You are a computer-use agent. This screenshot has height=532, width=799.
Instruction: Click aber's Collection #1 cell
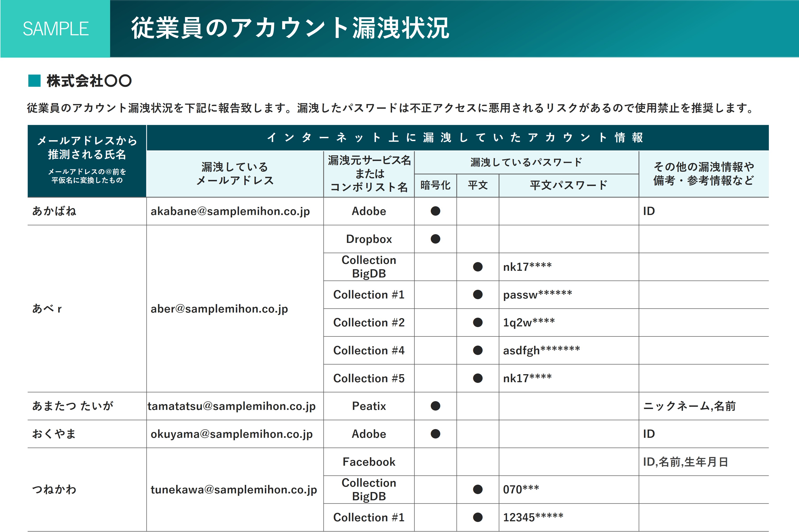(369, 294)
